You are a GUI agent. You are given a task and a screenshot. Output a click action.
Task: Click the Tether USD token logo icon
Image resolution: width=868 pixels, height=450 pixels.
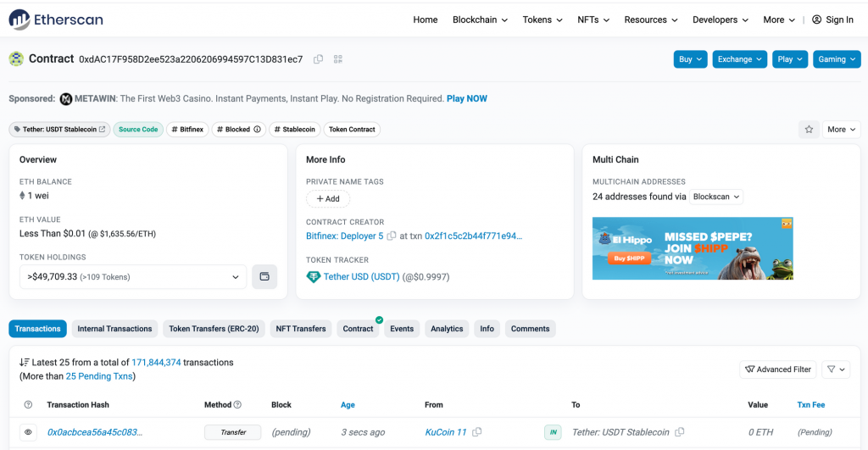pos(314,277)
